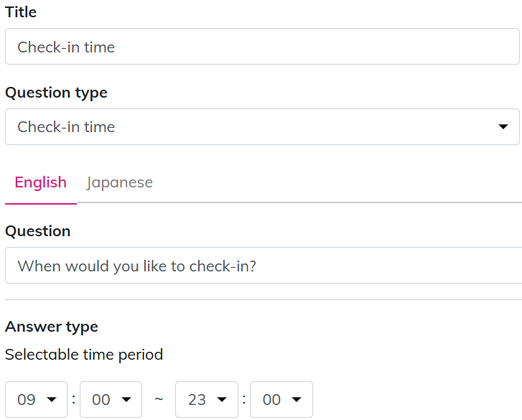Focus the check-in Question text field
This screenshot has width=522, height=420.
click(261, 266)
